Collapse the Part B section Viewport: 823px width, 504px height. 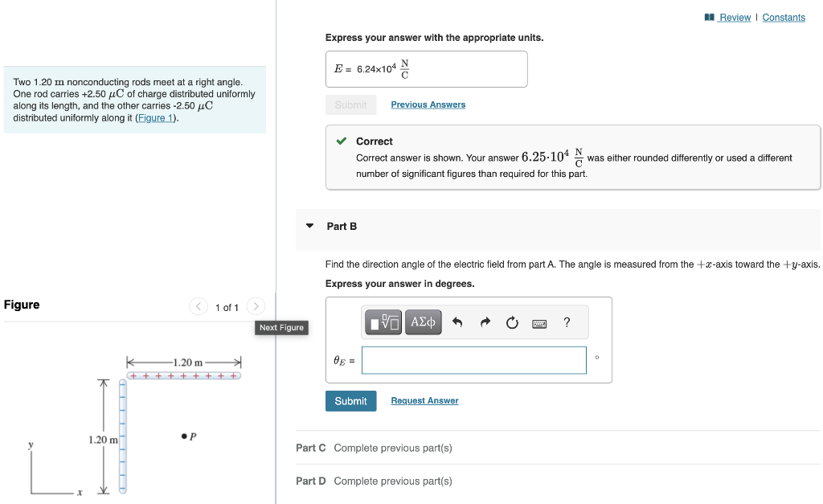point(309,226)
